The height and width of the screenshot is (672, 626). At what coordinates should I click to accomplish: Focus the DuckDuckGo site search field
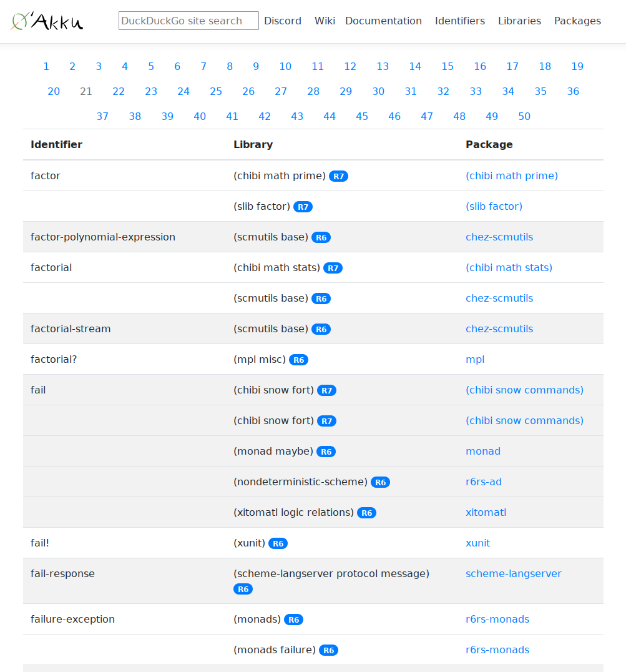pyautogui.click(x=188, y=21)
